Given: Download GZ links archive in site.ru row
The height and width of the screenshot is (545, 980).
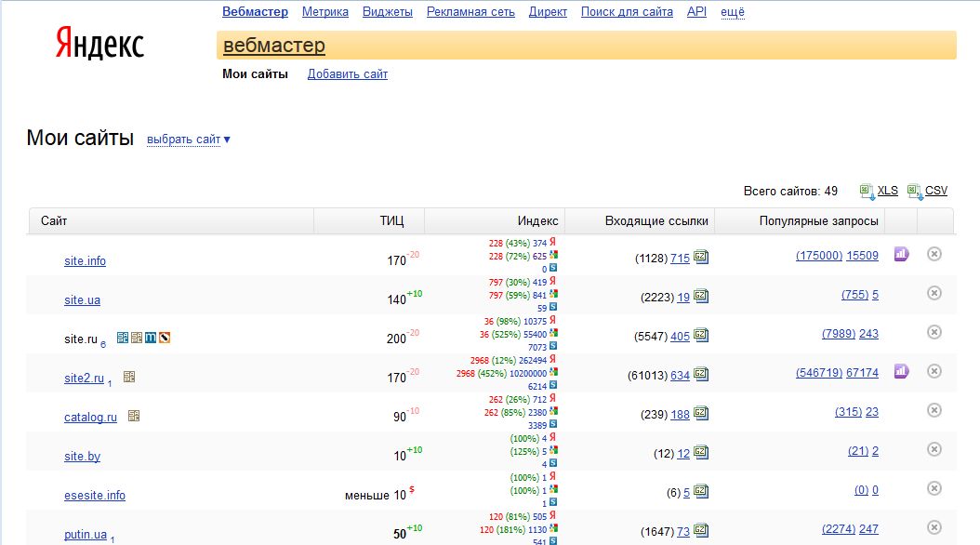Looking at the screenshot, I should (x=701, y=335).
